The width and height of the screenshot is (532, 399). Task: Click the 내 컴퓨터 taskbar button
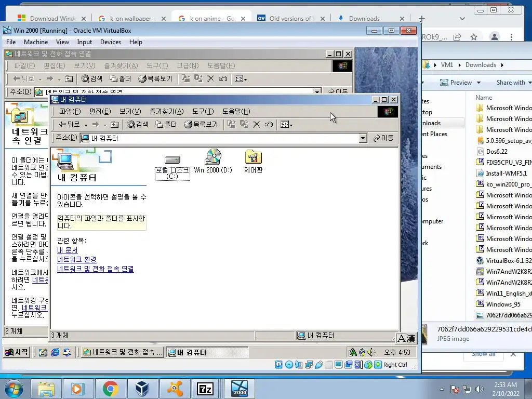pos(207,352)
